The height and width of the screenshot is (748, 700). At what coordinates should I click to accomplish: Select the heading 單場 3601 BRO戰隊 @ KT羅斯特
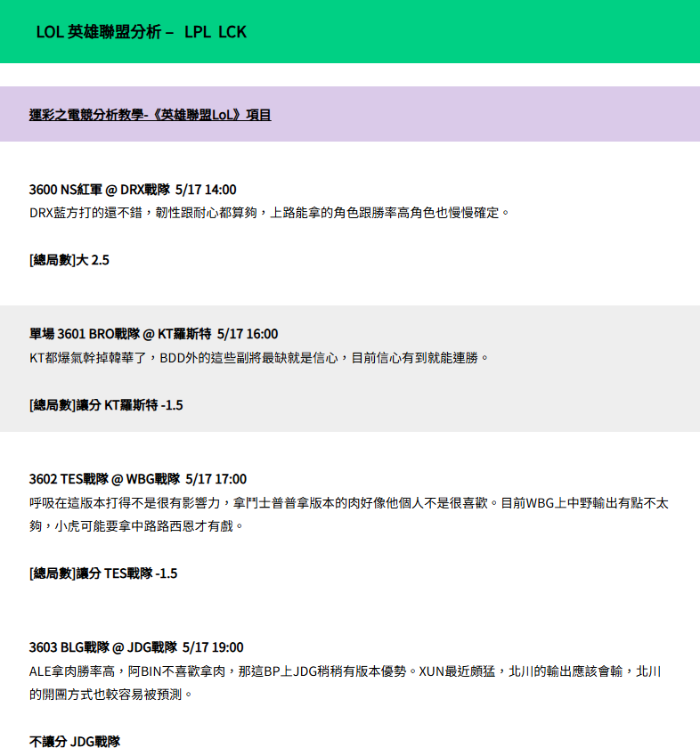coord(154,334)
